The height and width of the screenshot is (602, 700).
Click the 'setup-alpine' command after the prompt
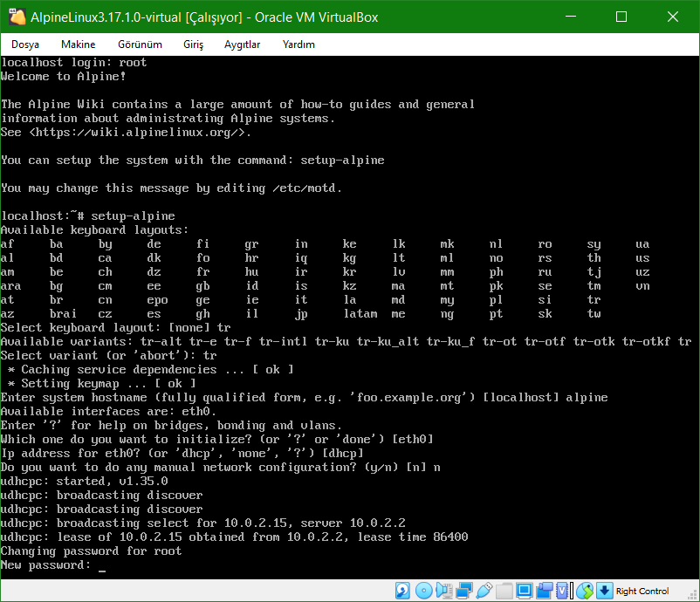tap(133, 216)
